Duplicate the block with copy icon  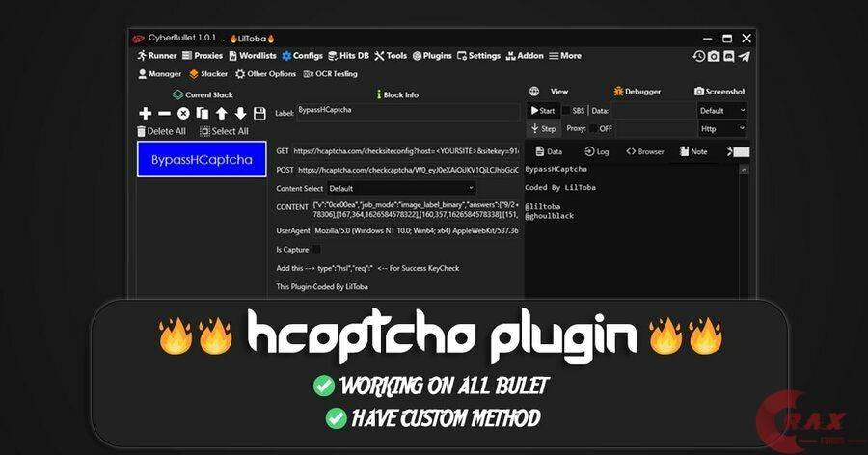(x=203, y=114)
